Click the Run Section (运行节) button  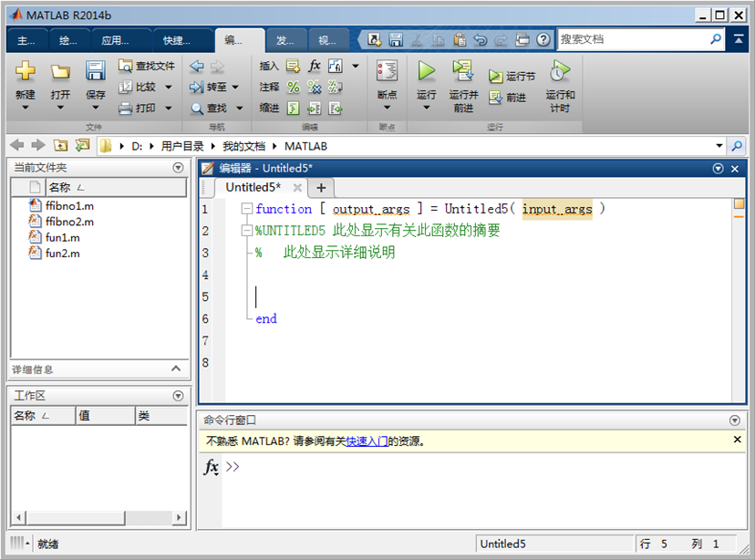click(512, 76)
